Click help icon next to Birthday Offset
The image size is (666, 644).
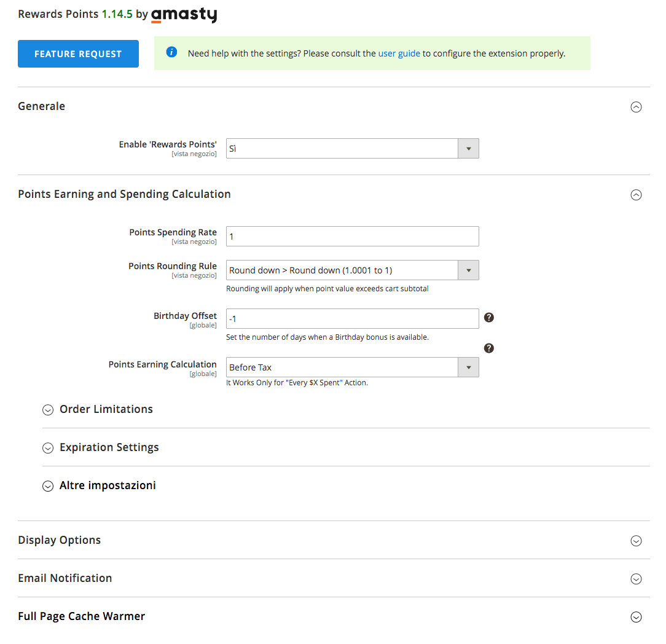[x=489, y=317]
